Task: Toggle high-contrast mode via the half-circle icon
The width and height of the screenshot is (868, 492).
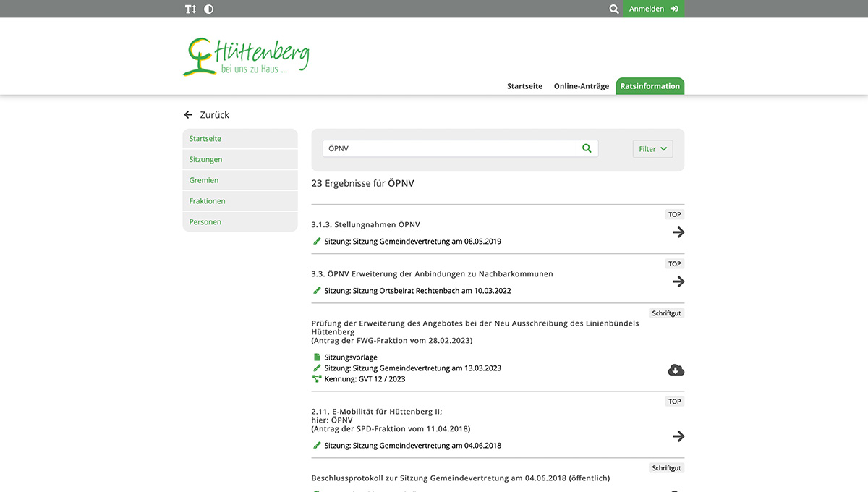Action: point(208,9)
